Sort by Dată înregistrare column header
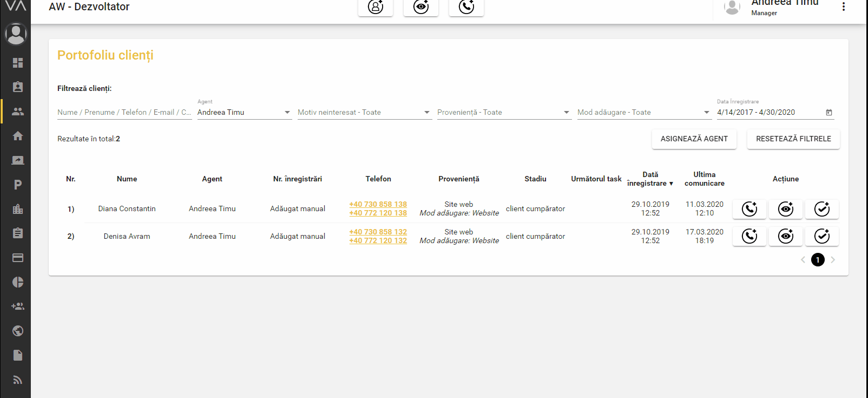Screen dimensions: 868x398 coord(650,179)
